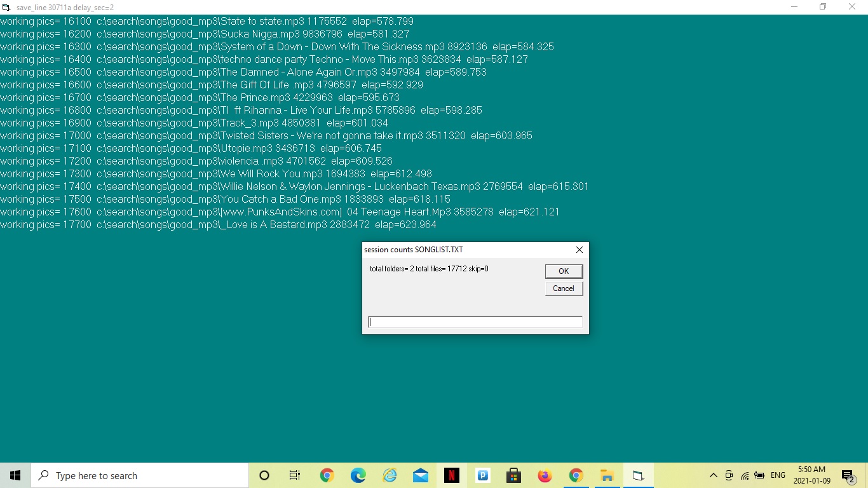Click the Willie Nelson & Waylon Jennings line
This screenshot has width=868, height=488.
(x=295, y=186)
